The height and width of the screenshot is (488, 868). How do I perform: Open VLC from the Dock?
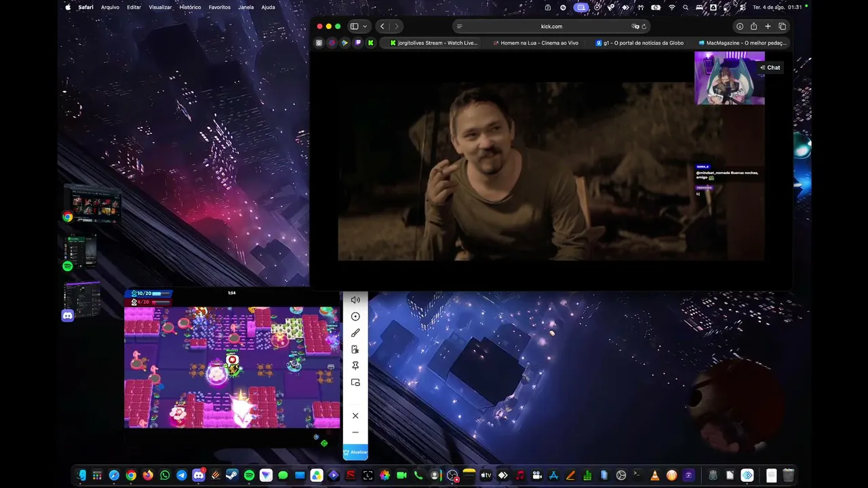654,476
